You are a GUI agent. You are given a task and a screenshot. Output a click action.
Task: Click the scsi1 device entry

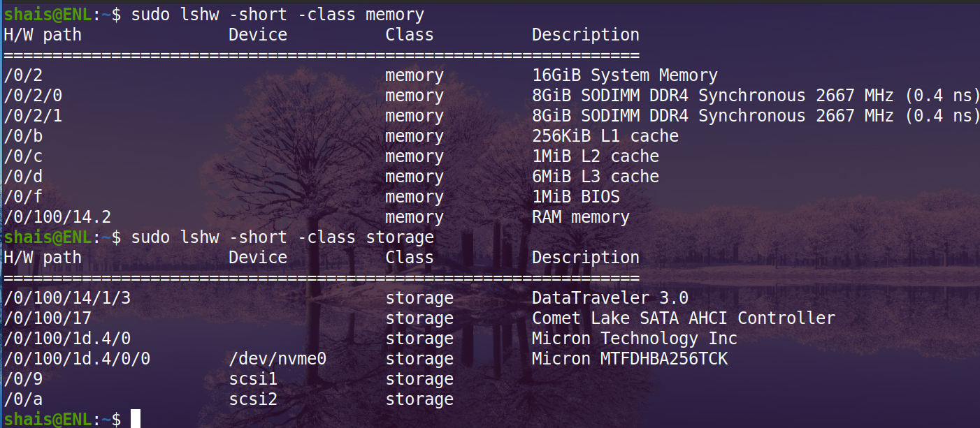click(x=253, y=379)
